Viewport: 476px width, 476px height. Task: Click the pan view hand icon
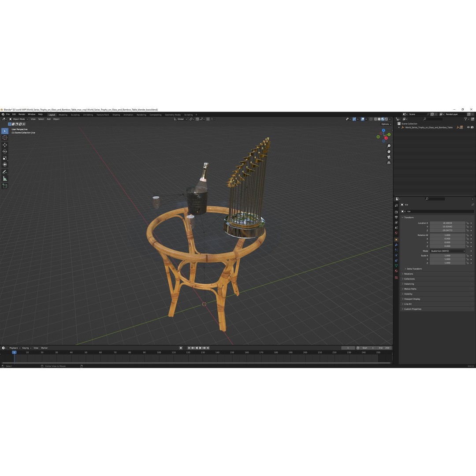(x=389, y=152)
